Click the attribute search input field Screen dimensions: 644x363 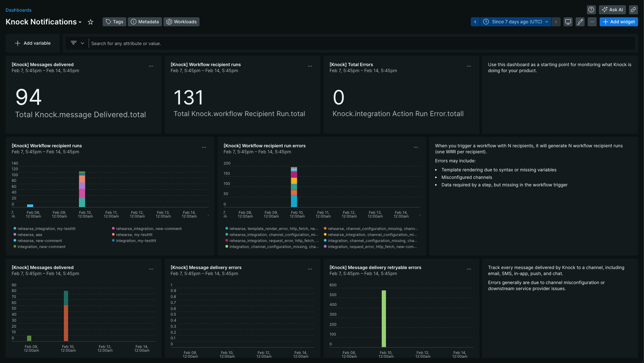(263, 43)
